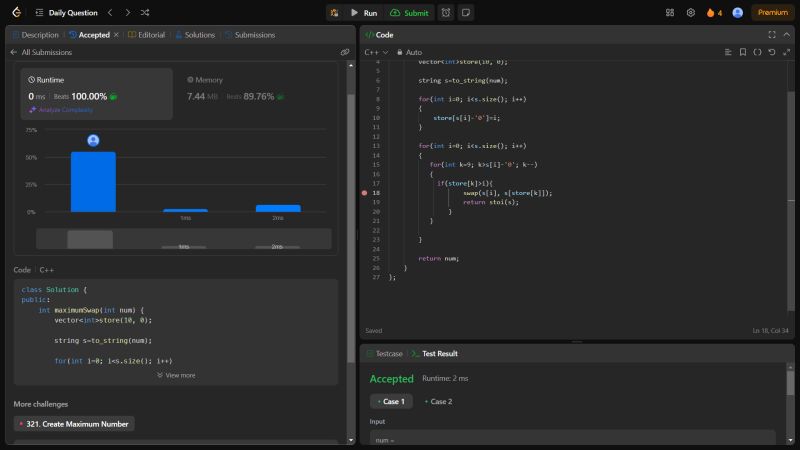Pick a random question shuffle icon
The image size is (800, 450).
[x=146, y=13]
